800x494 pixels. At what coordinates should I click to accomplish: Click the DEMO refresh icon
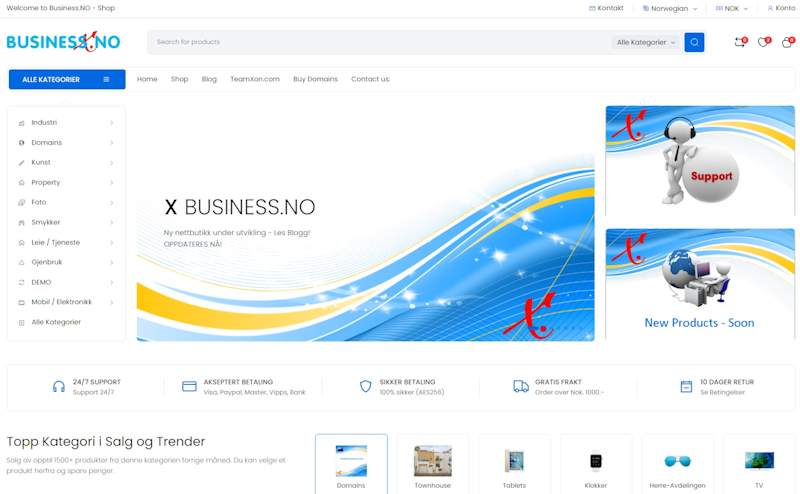click(x=21, y=282)
